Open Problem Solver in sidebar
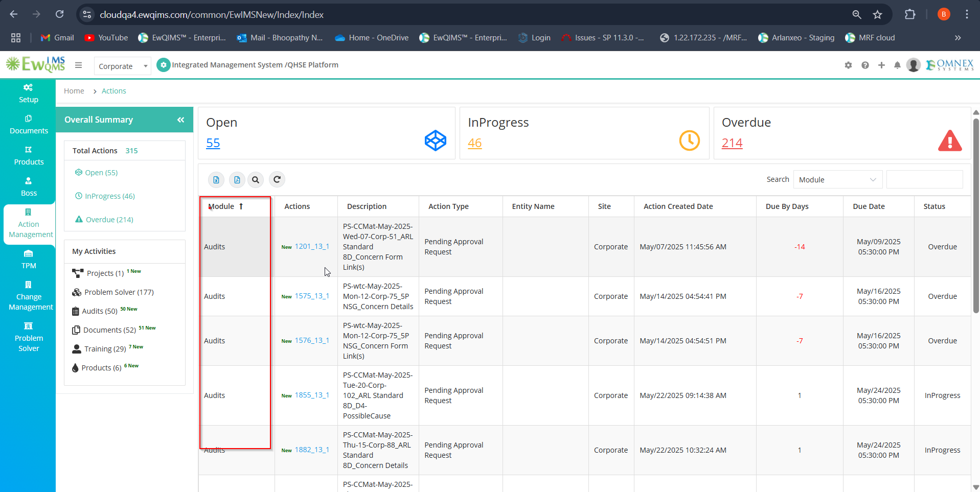Image resolution: width=980 pixels, height=492 pixels. (x=29, y=337)
